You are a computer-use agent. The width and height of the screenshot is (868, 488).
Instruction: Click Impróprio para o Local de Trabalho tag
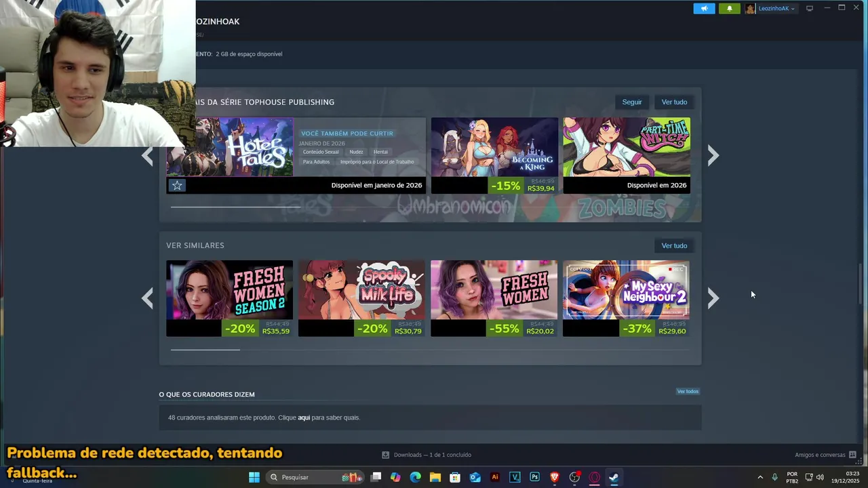pyautogui.click(x=377, y=162)
